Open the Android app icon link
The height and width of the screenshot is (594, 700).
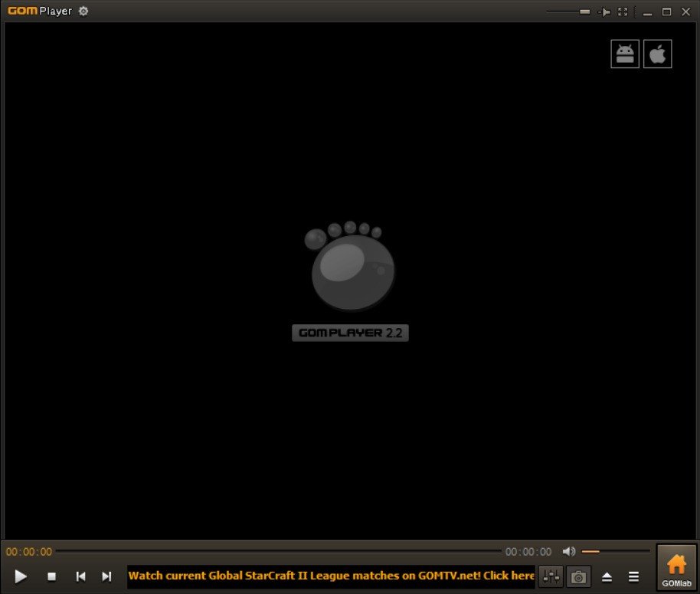(x=624, y=54)
